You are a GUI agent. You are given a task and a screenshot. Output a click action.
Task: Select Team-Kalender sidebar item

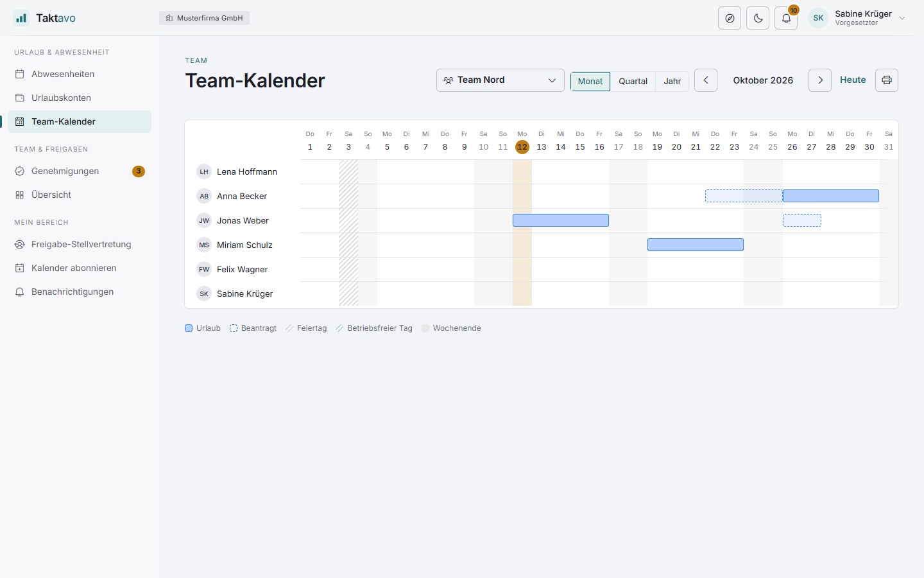click(80, 121)
